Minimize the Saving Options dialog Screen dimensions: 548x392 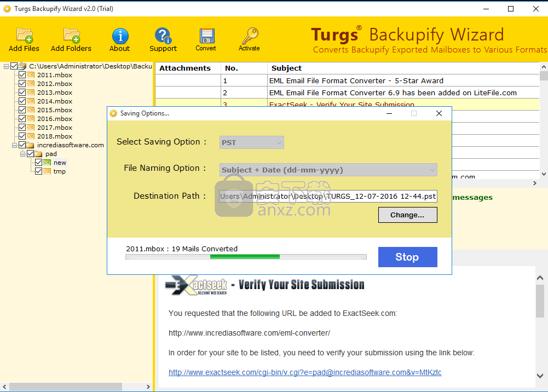(x=389, y=113)
